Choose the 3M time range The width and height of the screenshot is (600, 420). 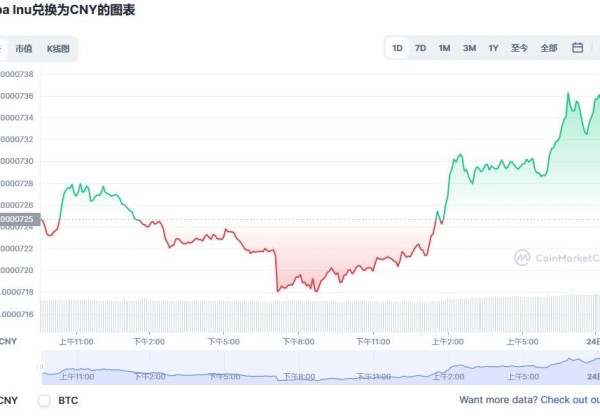point(469,48)
